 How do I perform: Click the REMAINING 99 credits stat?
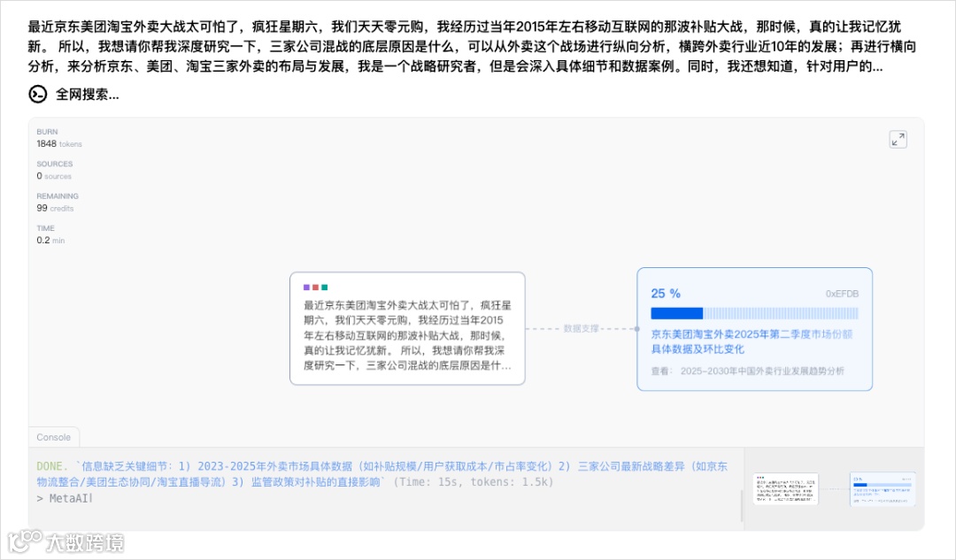(x=58, y=203)
